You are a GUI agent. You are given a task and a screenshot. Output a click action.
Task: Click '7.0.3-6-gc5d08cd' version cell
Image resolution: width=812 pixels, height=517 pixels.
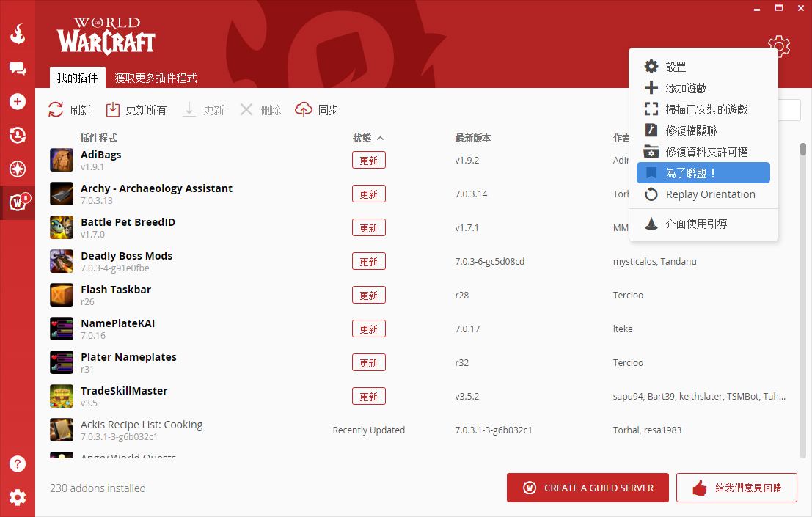(x=490, y=261)
